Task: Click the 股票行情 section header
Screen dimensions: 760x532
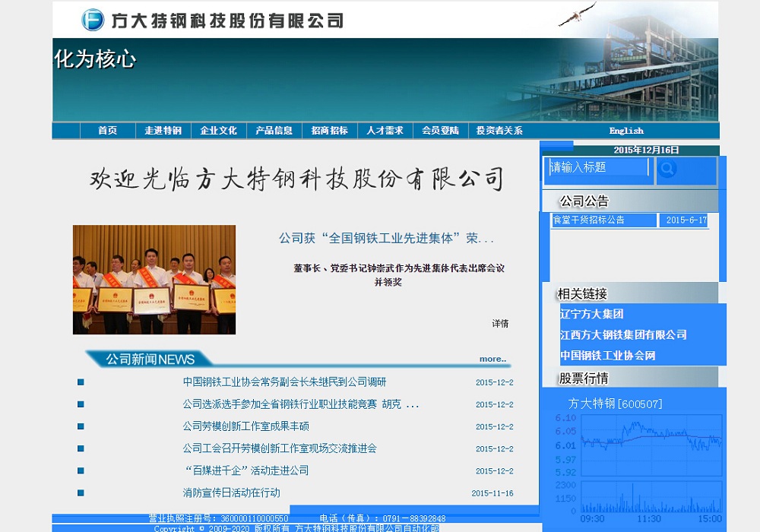Action: coord(584,378)
